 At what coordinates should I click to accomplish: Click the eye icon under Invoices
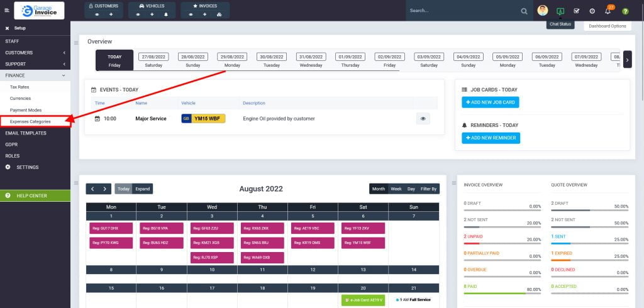click(x=191, y=14)
